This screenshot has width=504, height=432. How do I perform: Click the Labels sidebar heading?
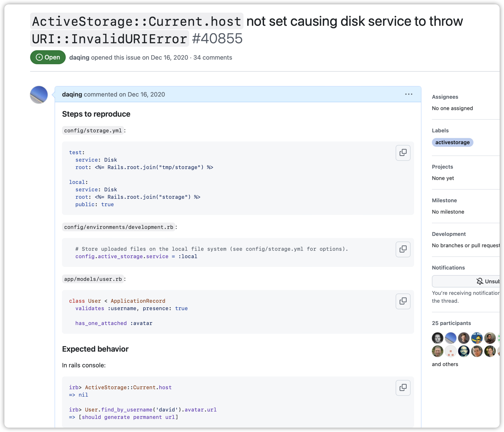coord(440,131)
